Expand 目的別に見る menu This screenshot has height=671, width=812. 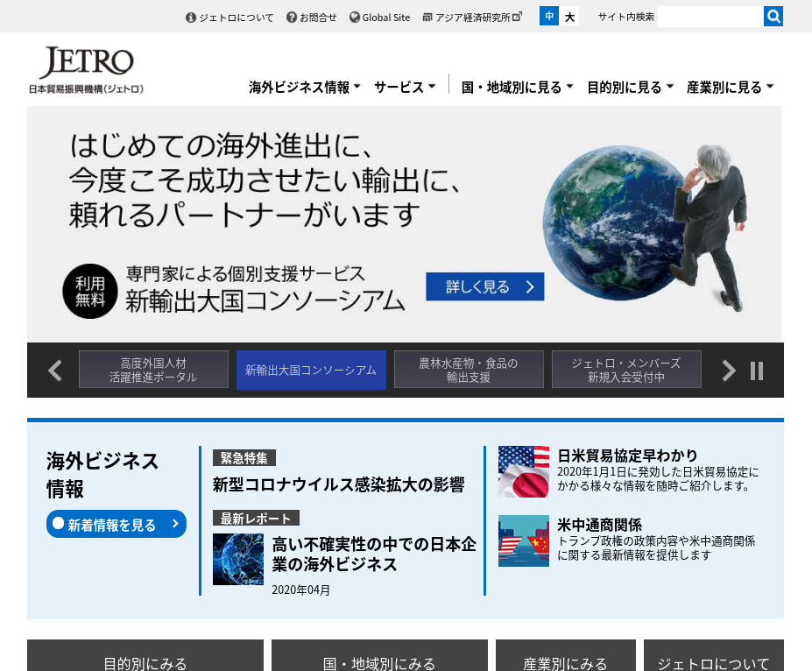(x=630, y=87)
